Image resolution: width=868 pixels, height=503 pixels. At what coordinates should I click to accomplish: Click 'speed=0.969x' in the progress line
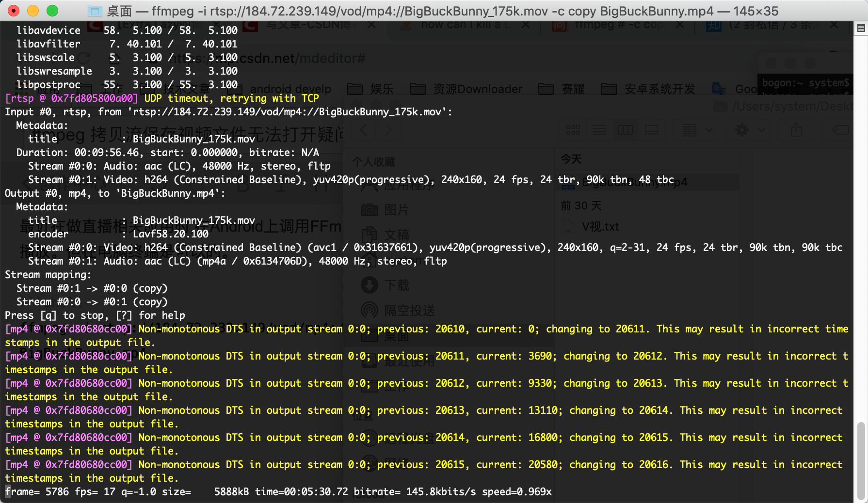[517, 491]
